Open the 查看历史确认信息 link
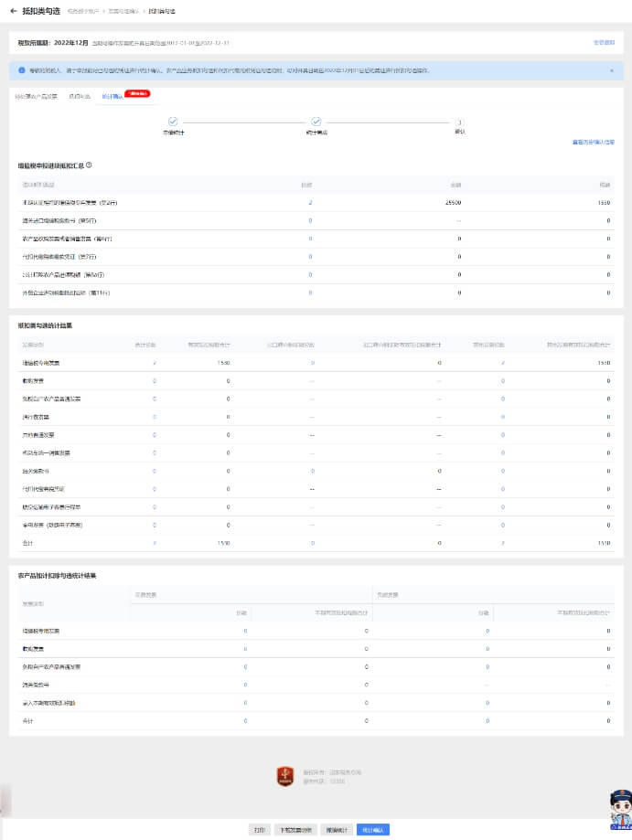The image size is (632, 840). (x=593, y=143)
